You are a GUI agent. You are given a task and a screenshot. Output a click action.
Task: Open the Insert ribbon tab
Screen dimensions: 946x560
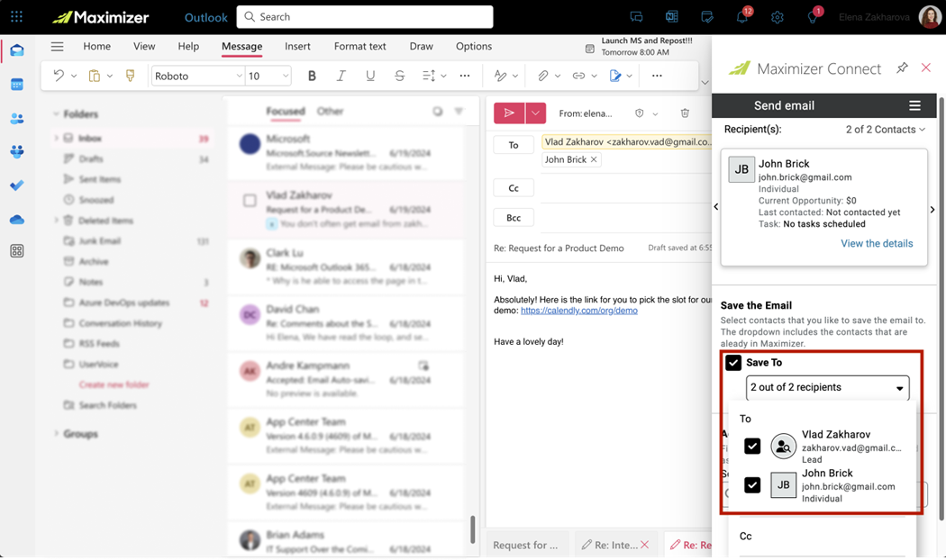[x=297, y=47]
